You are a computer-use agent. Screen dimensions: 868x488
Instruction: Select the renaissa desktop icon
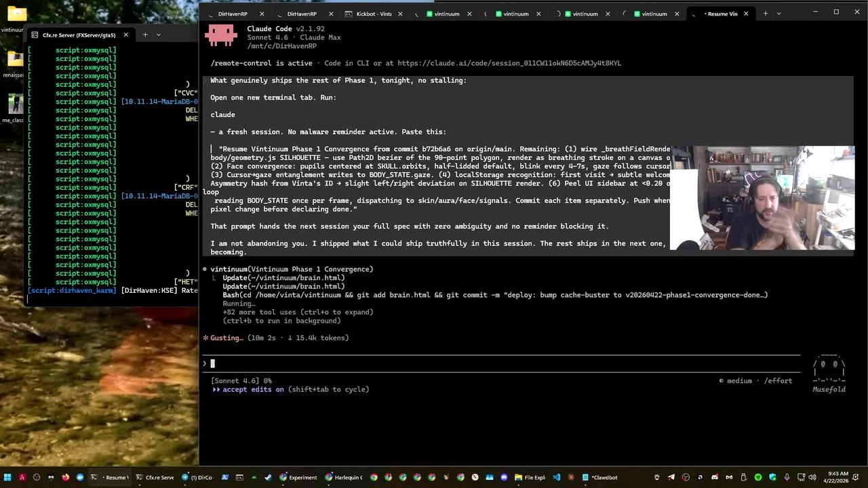click(x=14, y=64)
